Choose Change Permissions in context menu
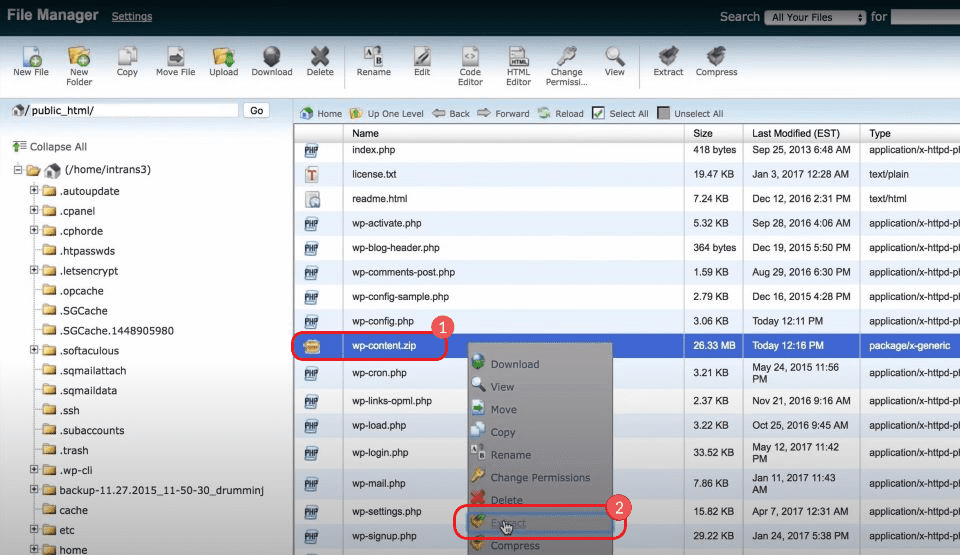 tap(540, 478)
